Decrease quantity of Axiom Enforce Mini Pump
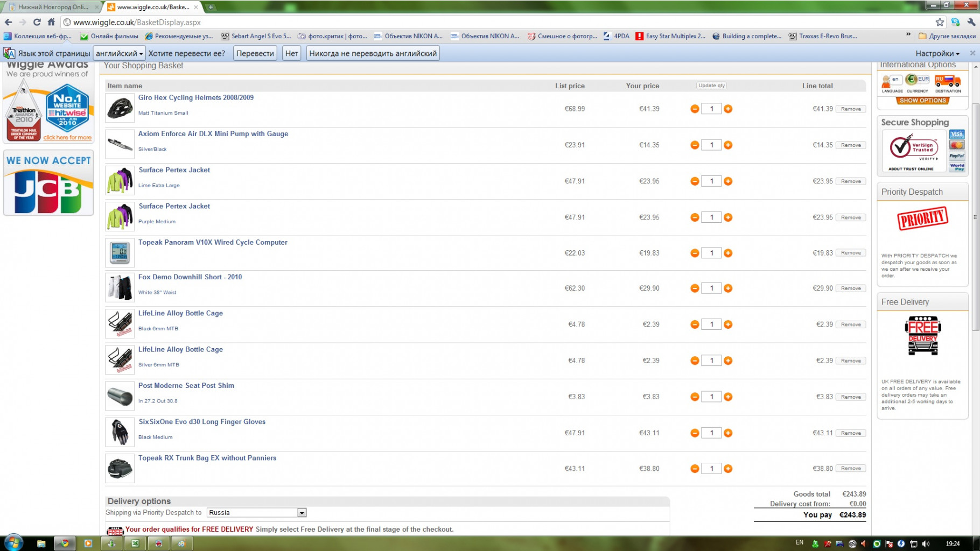This screenshot has width=980, height=551. click(695, 145)
